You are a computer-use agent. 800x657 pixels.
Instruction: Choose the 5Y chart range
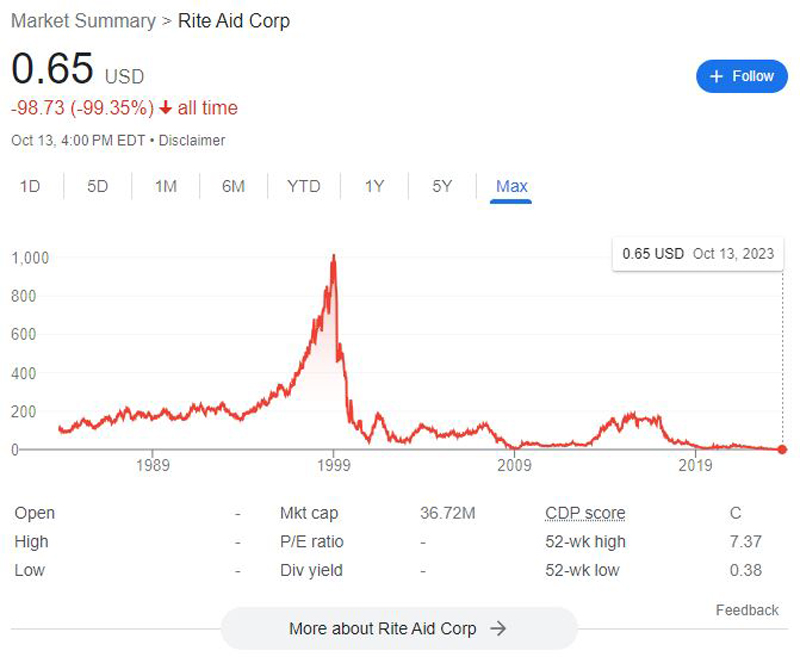tap(442, 186)
